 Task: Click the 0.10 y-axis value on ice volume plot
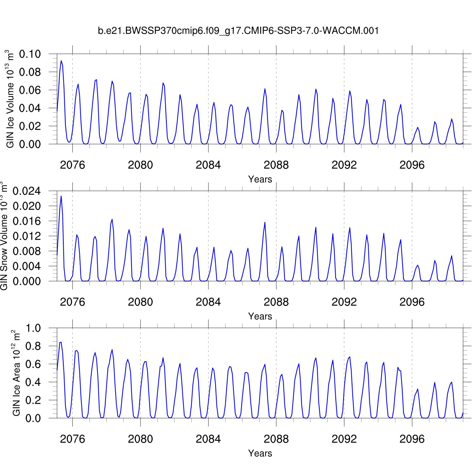pos(30,54)
